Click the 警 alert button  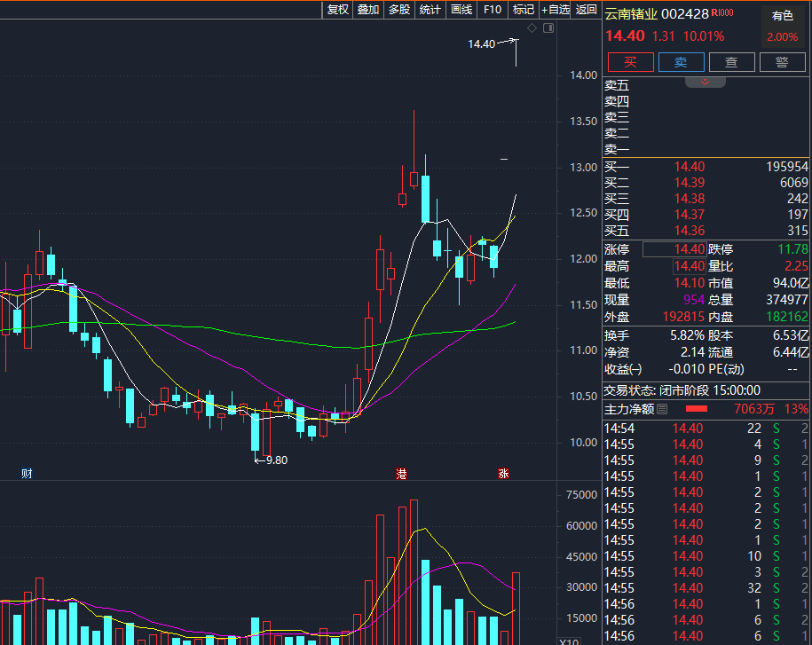point(782,61)
